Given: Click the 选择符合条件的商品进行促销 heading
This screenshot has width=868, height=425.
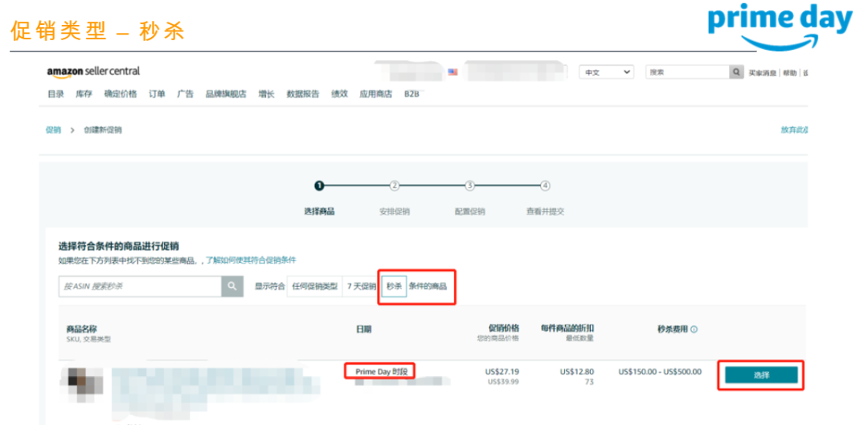Looking at the screenshot, I should click(119, 247).
